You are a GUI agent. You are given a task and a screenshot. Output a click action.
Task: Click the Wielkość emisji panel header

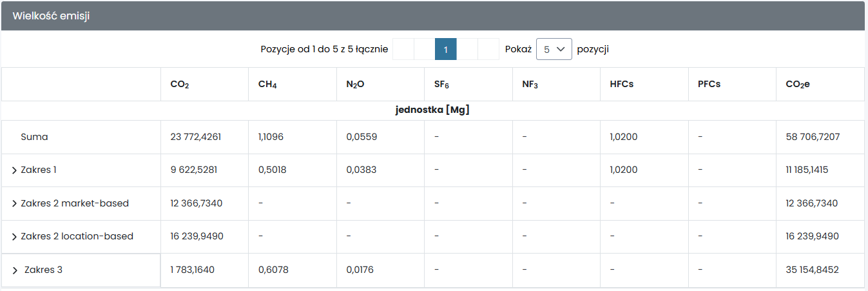51,16
